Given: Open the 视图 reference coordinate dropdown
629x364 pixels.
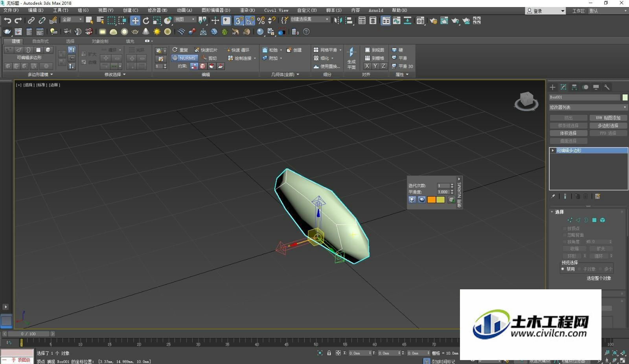Looking at the screenshot, I should click(185, 19).
